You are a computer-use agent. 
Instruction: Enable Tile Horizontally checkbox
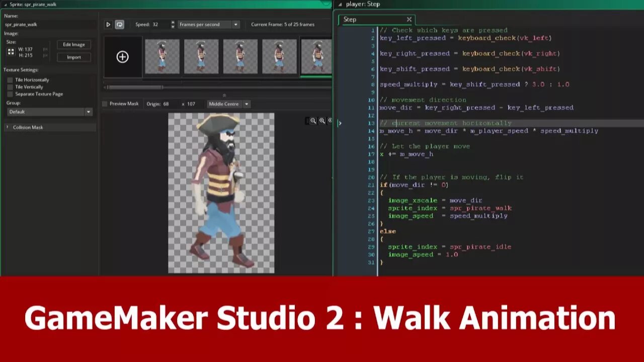pyautogui.click(x=10, y=80)
